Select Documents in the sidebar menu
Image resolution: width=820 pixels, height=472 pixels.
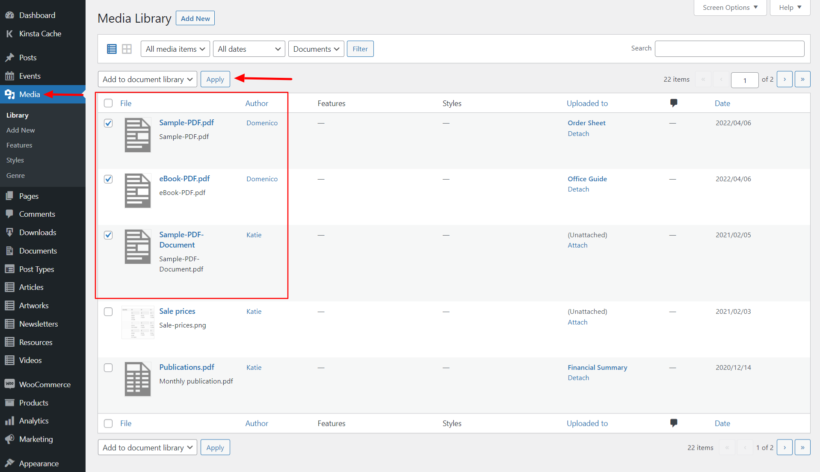click(x=38, y=251)
